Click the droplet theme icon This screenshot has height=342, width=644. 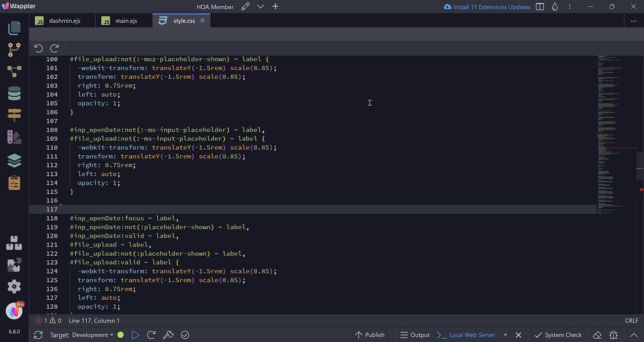pos(555,6)
